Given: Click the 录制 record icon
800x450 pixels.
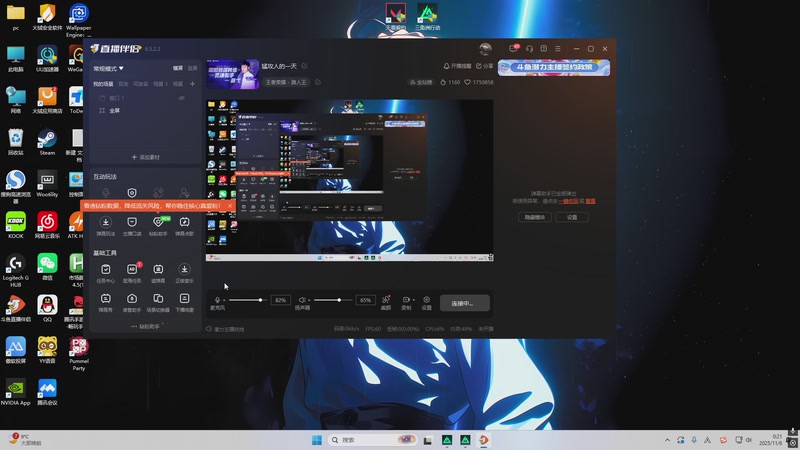Looking at the screenshot, I should pyautogui.click(x=406, y=299).
